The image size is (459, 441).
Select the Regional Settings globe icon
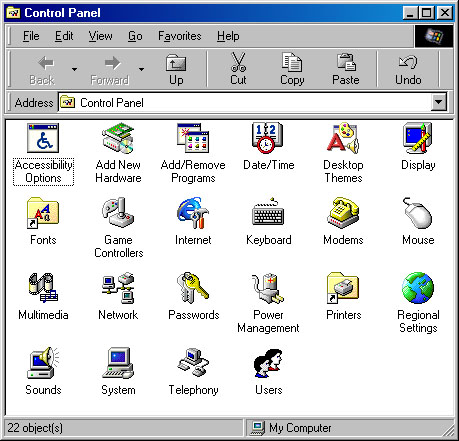click(418, 288)
